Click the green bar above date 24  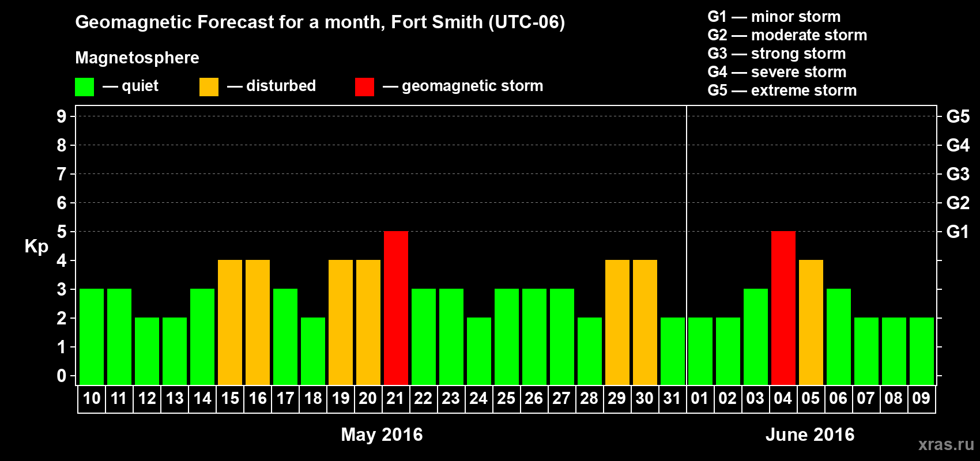(x=479, y=352)
